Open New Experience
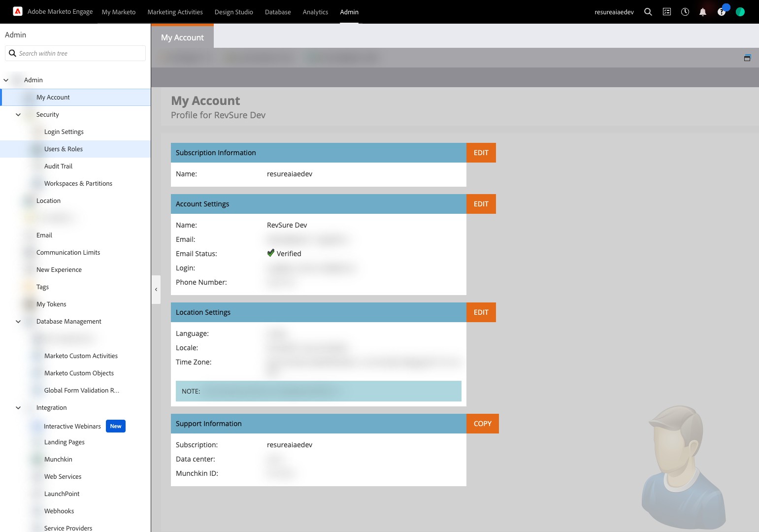The height and width of the screenshot is (532, 759). [59, 269]
